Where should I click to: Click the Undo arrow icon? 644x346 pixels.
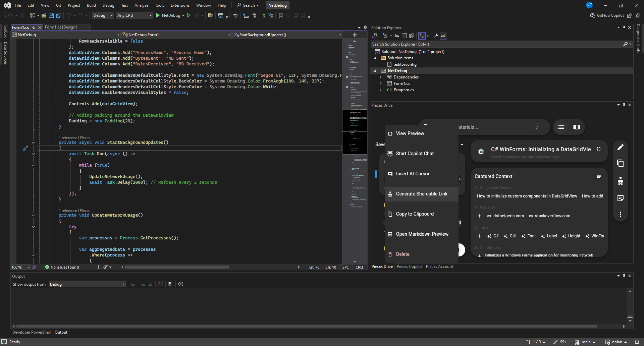[x=69, y=15]
